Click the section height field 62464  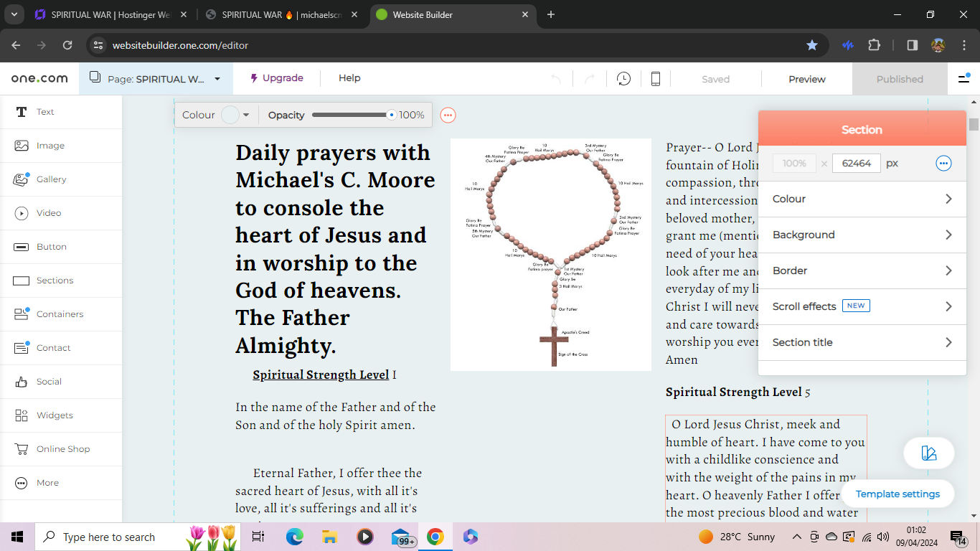pyautogui.click(x=857, y=164)
